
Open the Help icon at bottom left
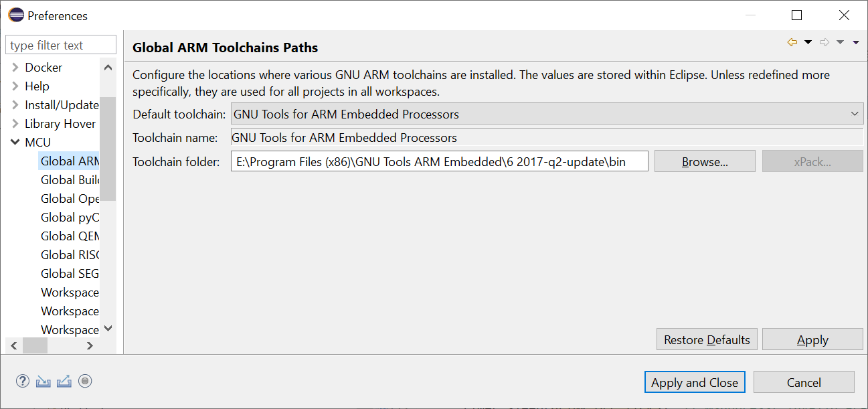tap(23, 382)
